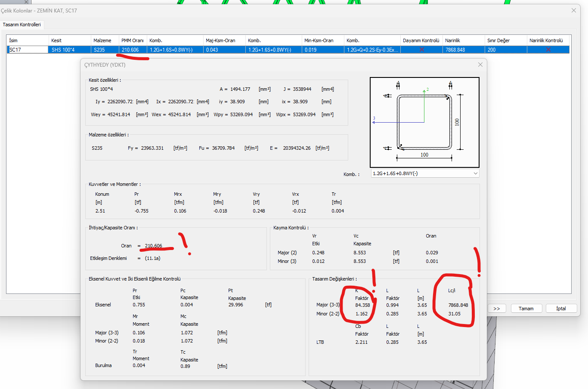This screenshot has height=389, width=588.
Task: Click the Malzeme column header
Action: point(105,40)
